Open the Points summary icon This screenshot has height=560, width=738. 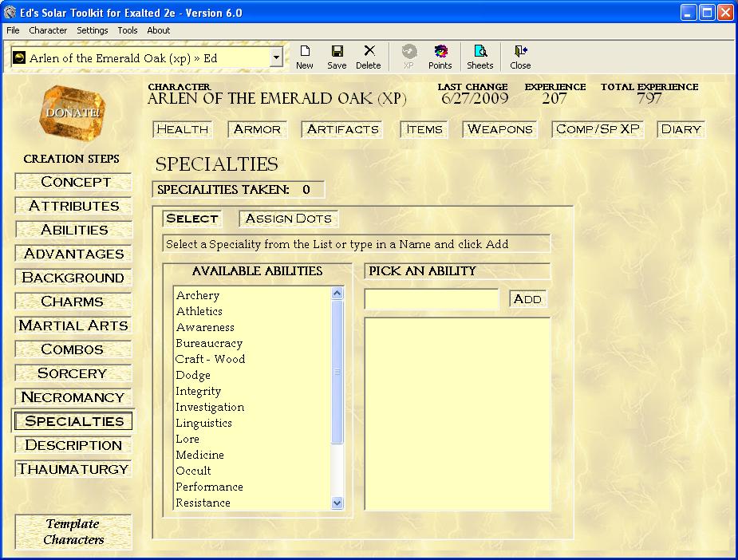440,57
